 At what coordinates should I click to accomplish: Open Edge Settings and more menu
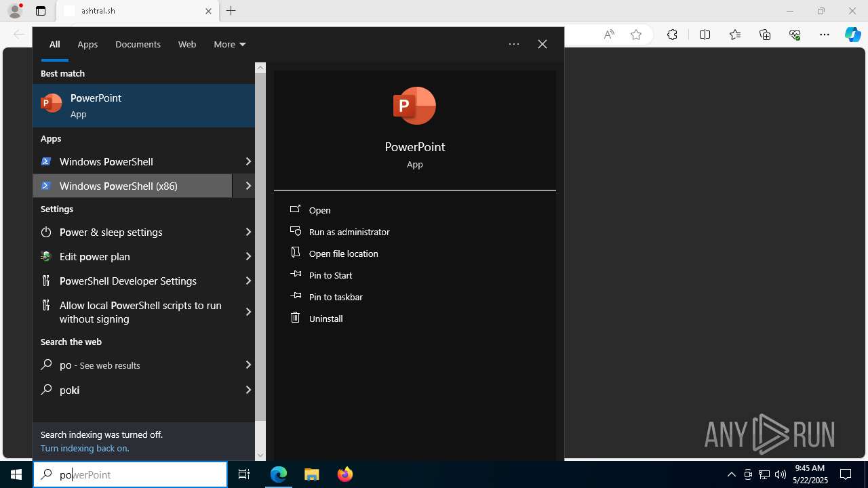coord(825,35)
